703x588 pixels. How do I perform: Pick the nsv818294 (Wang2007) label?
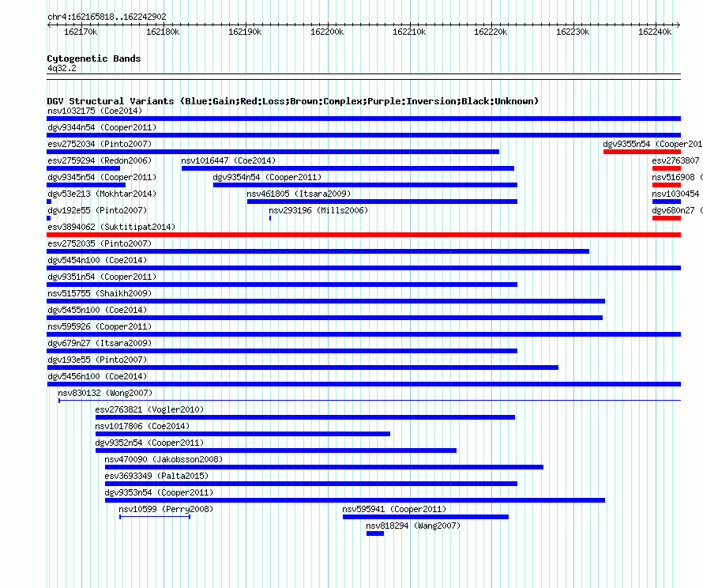413,526
